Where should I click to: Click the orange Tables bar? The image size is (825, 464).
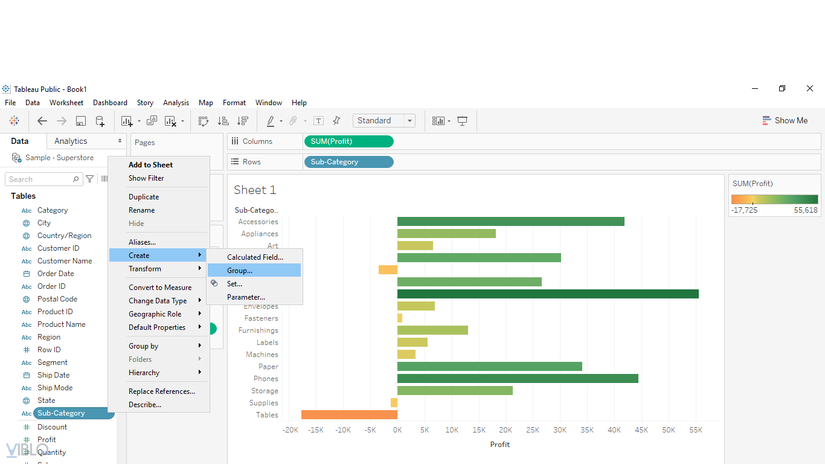point(349,415)
